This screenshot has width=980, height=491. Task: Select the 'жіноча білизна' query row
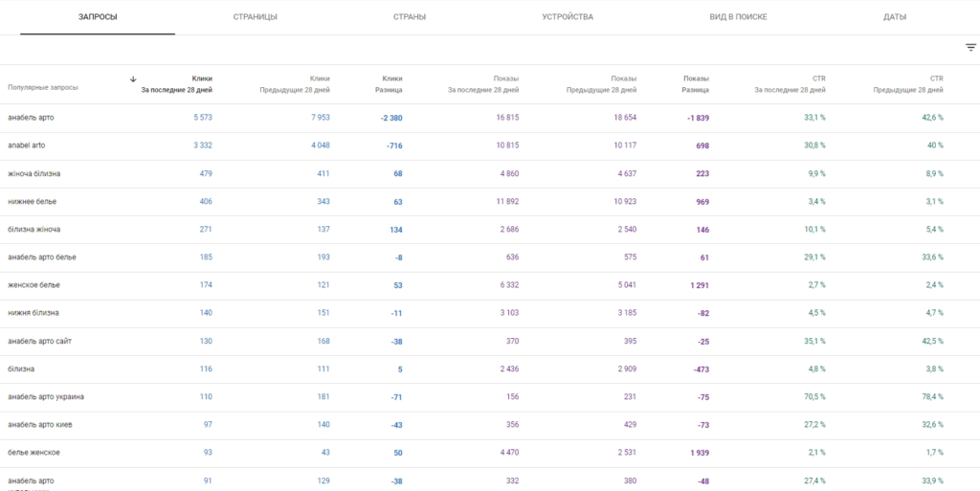click(33, 173)
